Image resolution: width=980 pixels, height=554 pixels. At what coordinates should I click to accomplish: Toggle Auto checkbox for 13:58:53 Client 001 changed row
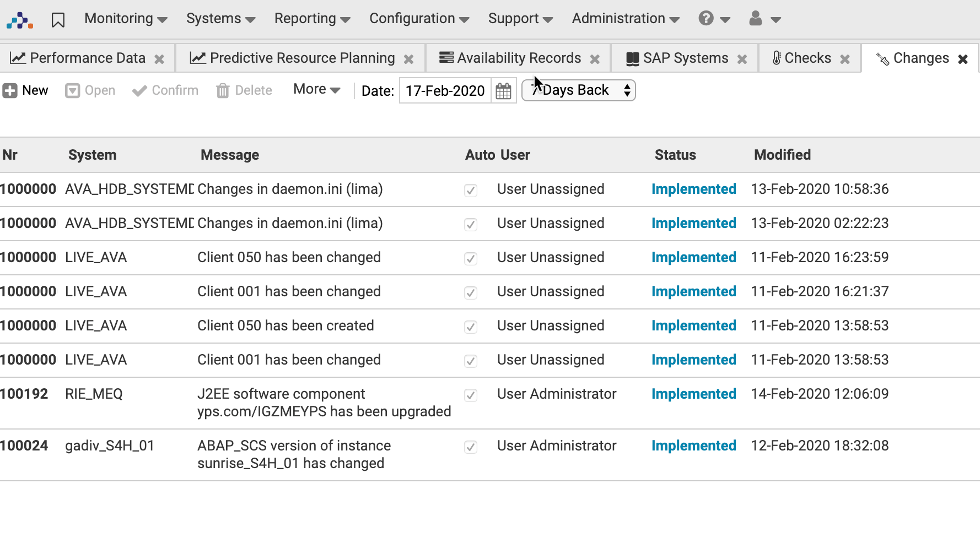click(x=471, y=361)
